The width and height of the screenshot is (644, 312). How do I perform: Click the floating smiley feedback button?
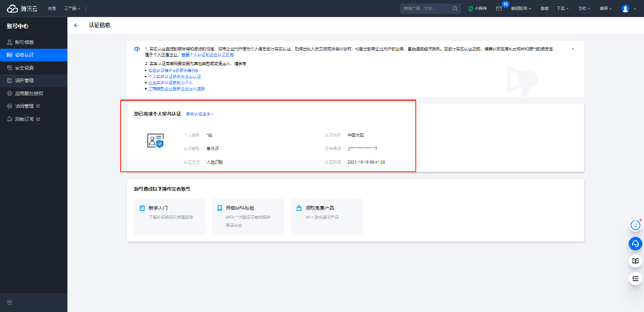click(635, 225)
